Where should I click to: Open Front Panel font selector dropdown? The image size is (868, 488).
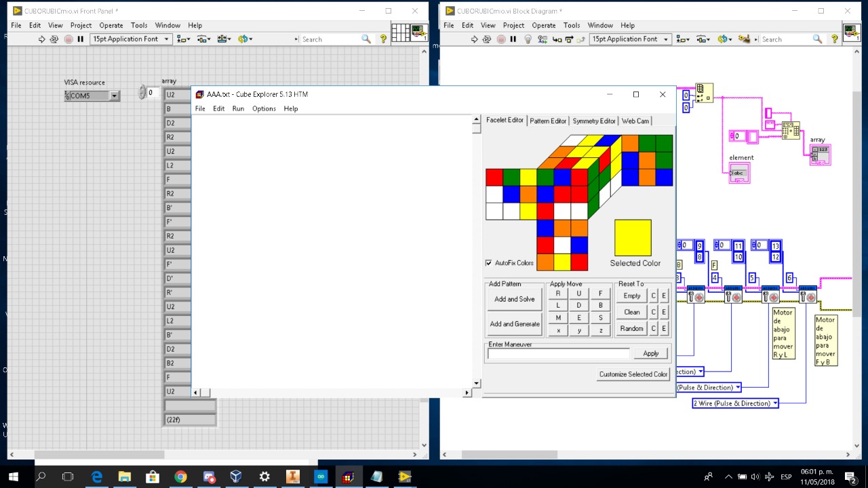(131, 39)
